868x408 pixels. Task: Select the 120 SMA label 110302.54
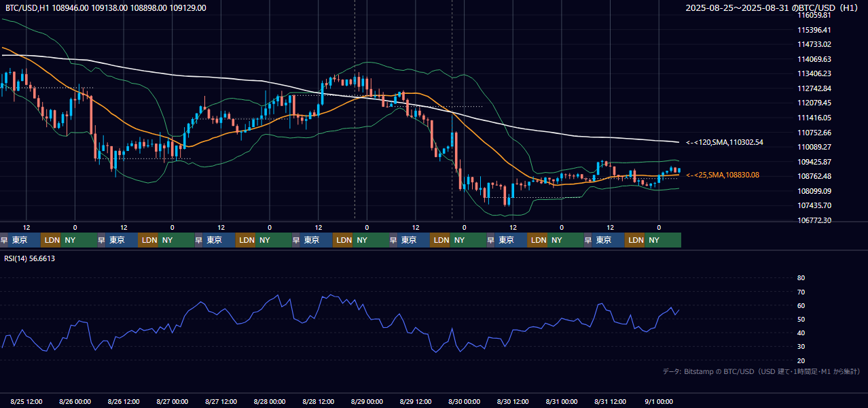(x=725, y=142)
